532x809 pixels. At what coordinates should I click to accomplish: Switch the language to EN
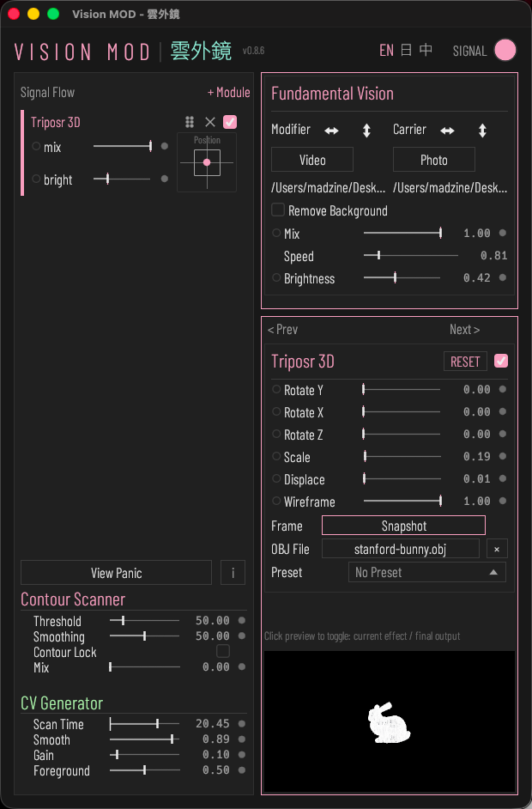(387, 50)
